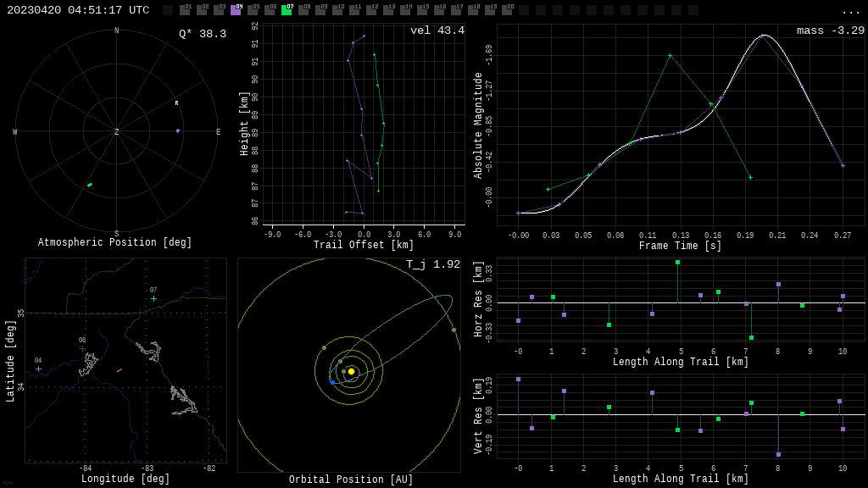Click purple marker near E in sky plot
The height and width of the screenshot is (488, 868).
click(178, 130)
